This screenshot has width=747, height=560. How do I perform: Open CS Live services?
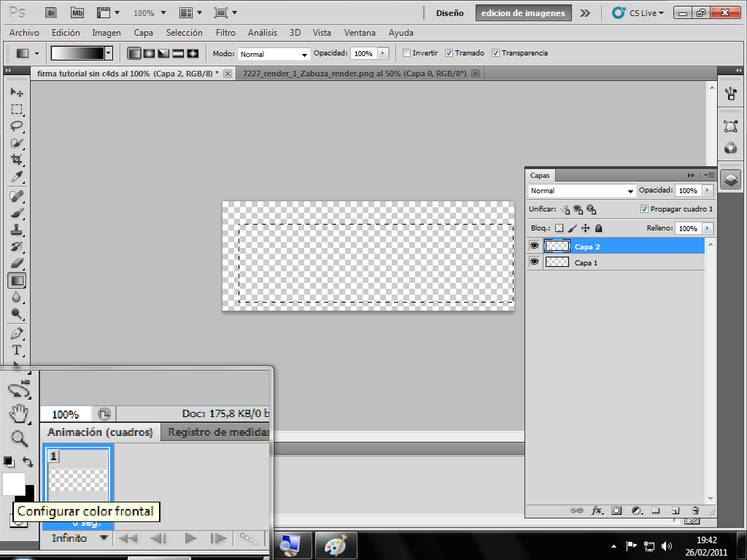pos(638,13)
